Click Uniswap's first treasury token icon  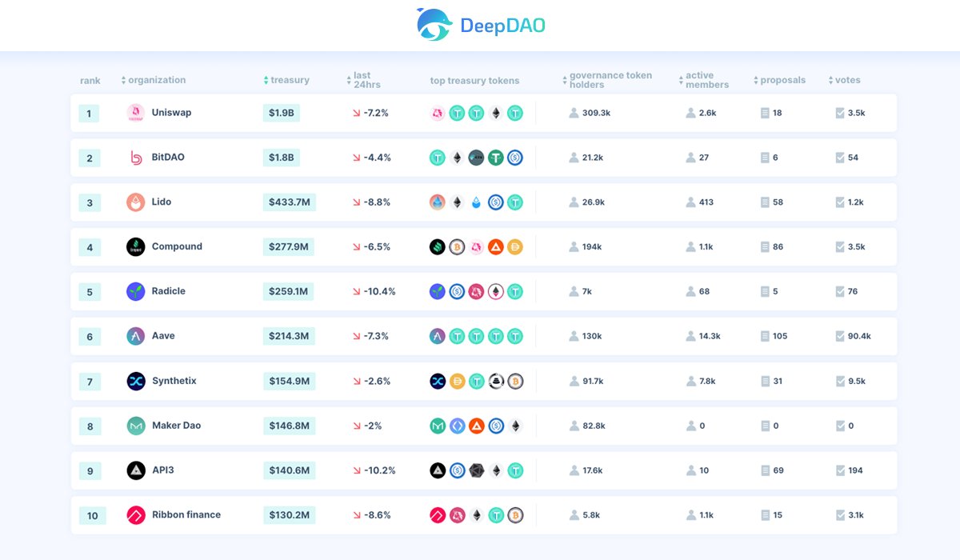(x=438, y=114)
